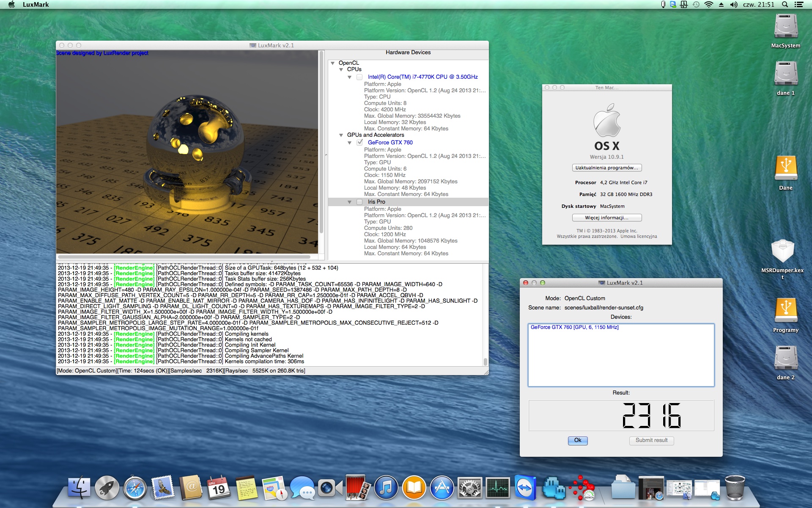
Task: Launch FaceTime camera icon in dock
Action: pos(330,488)
